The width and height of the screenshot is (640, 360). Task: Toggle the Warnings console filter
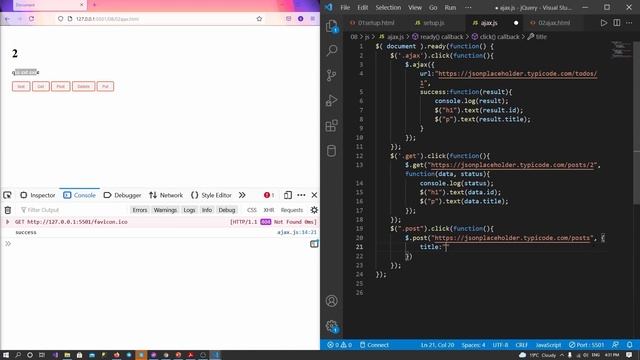coord(165,210)
